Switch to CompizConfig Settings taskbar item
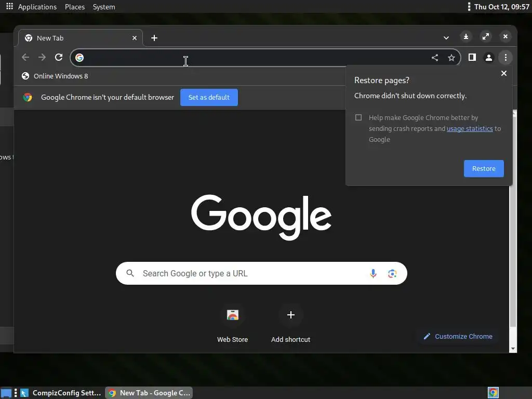The image size is (532, 399). pyautogui.click(x=61, y=393)
